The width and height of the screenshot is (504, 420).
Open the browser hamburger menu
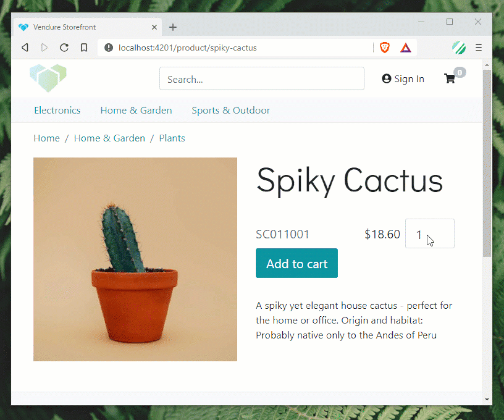pyautogui.click(x=478, y=48)
